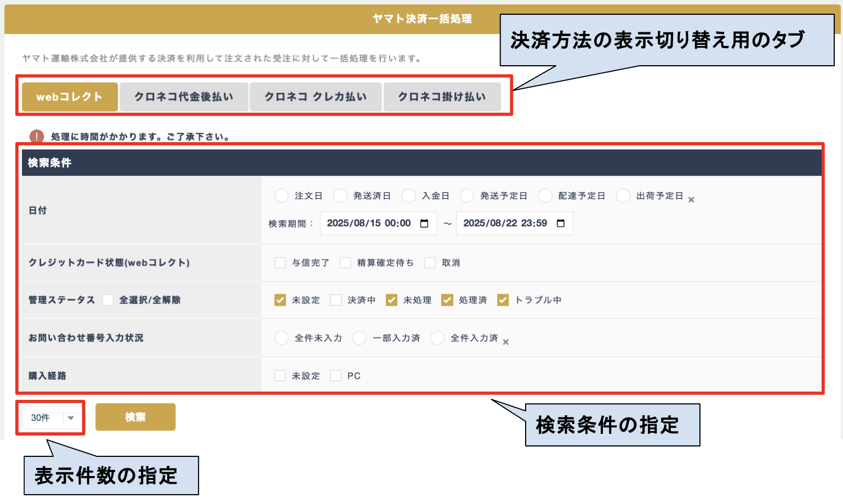Select the クロネコ掛け払い tab

tap(442, 97)
